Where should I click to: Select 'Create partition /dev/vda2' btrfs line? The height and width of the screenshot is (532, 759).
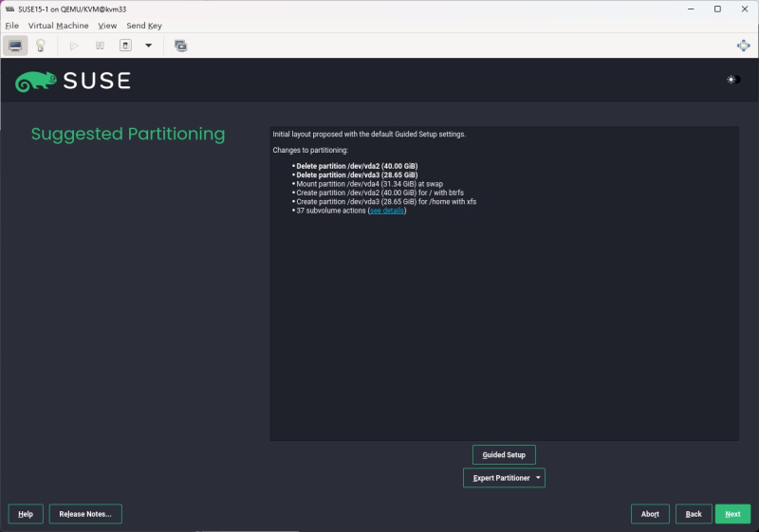click(x=380, y=193)
